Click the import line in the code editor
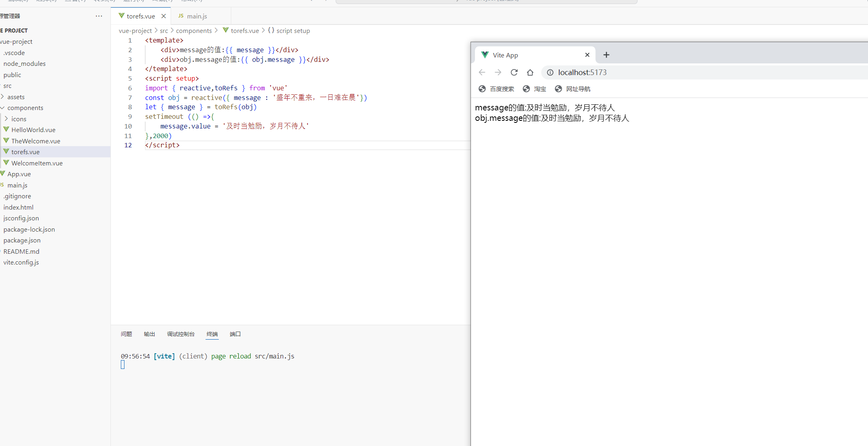The image size is (868, 446). (x=216, y=88)
